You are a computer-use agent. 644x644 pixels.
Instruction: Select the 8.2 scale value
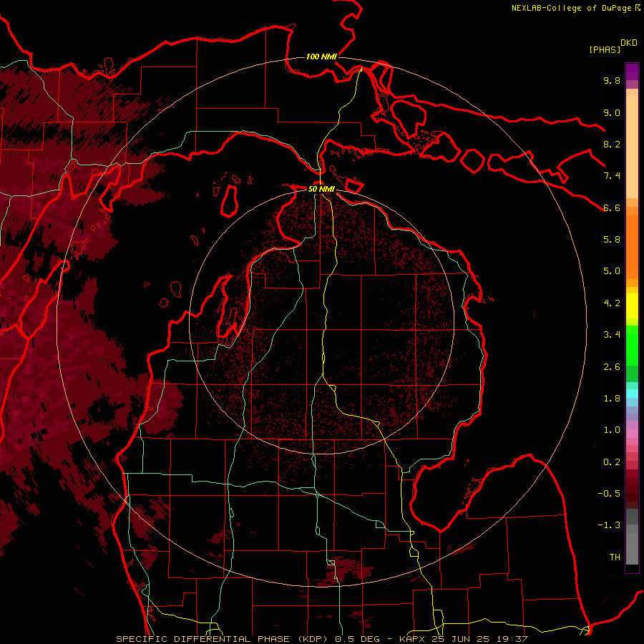612,144
